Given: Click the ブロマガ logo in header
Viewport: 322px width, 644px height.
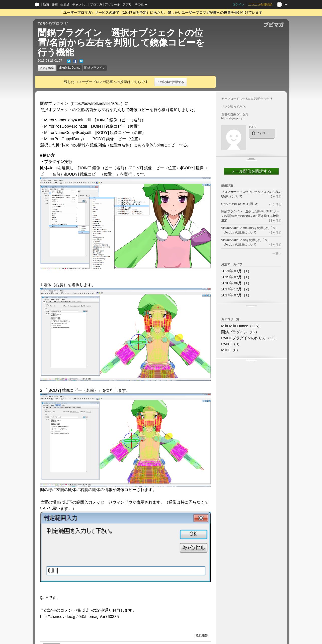Looking at the screenshot, I should [x=274, y=25].
